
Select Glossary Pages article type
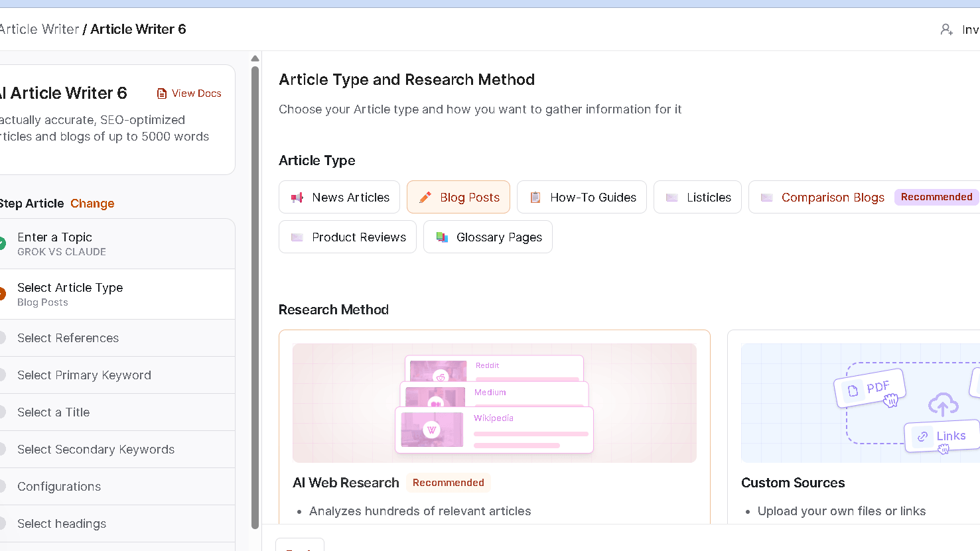click(488, 237)
